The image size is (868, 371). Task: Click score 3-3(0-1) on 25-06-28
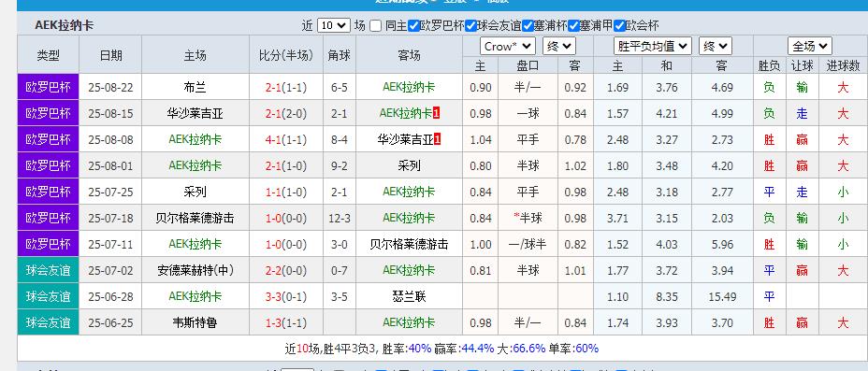pos(285,296)
